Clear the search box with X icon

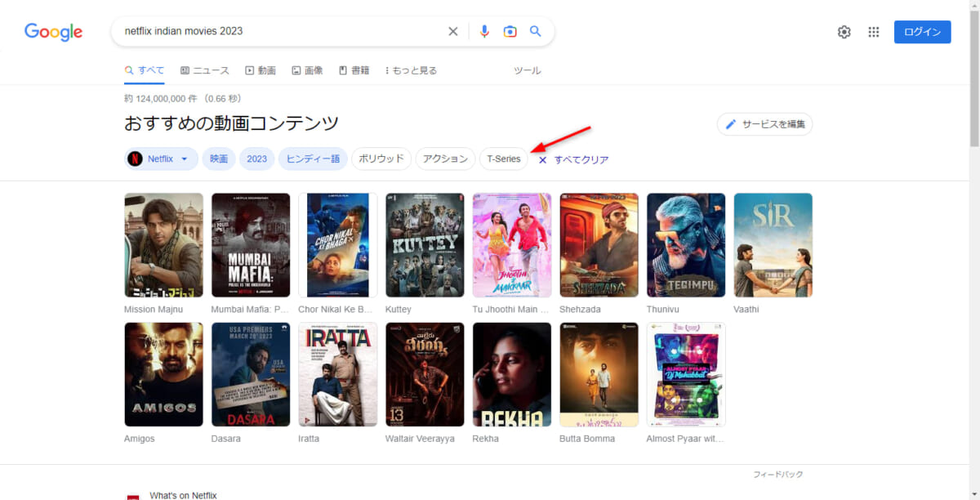[x=453, y=32]
